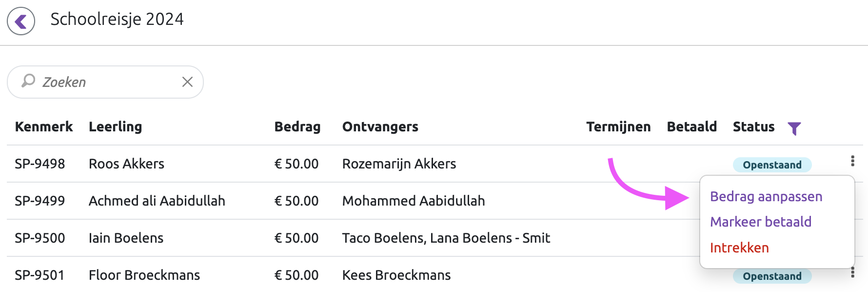Screen dimensions: 868x292
Task: Select the row for Iain Boelens
Action: (126, 238)
